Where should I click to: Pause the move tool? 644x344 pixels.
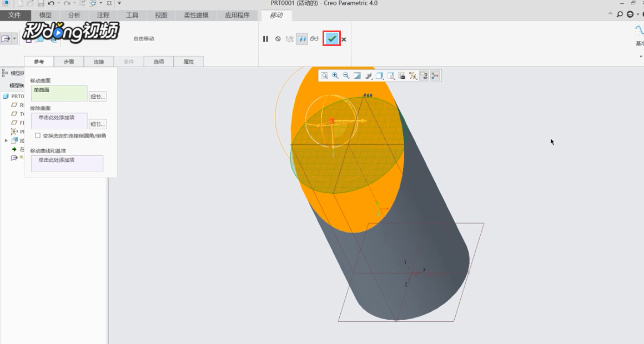(x=265, y=39)
